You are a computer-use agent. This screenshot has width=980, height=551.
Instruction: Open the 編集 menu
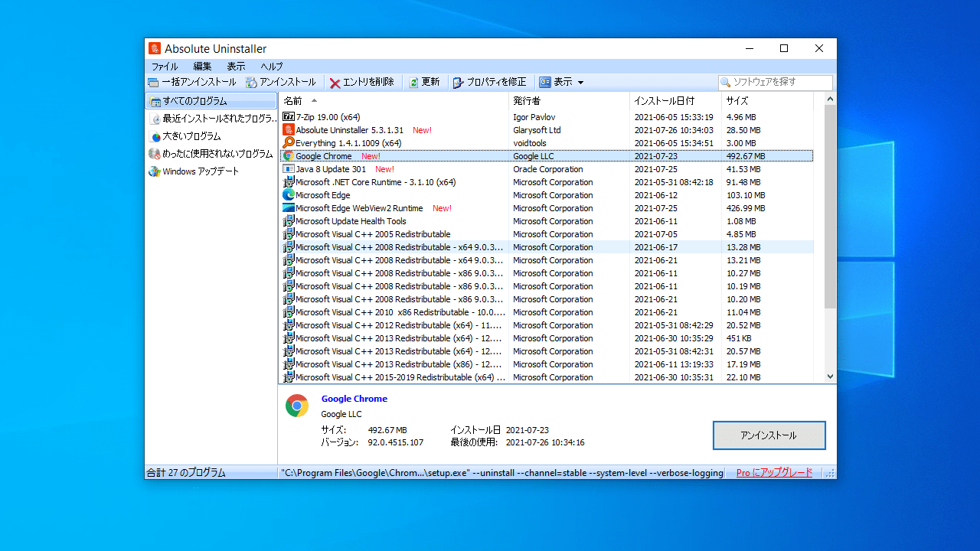(202, 67)
